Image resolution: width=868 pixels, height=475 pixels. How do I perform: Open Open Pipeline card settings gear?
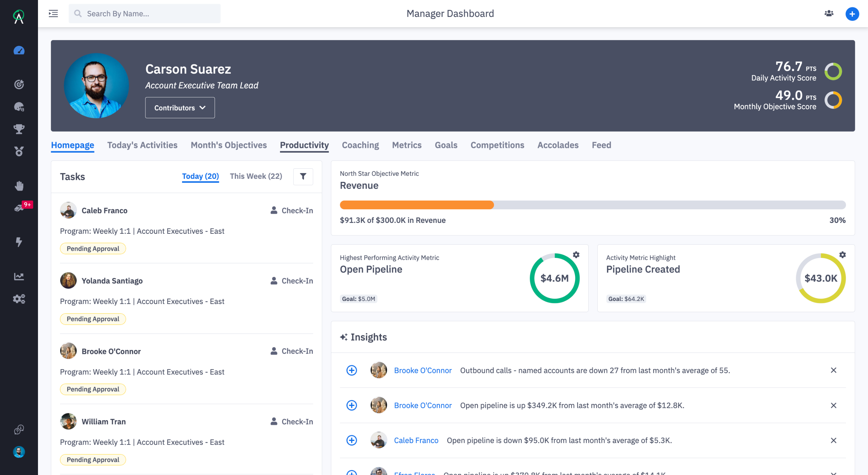[x=576, y=255]
